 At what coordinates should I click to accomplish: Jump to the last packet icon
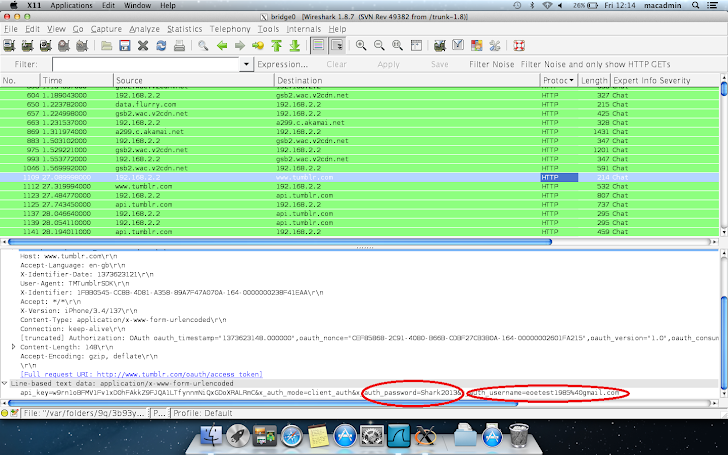294,46
